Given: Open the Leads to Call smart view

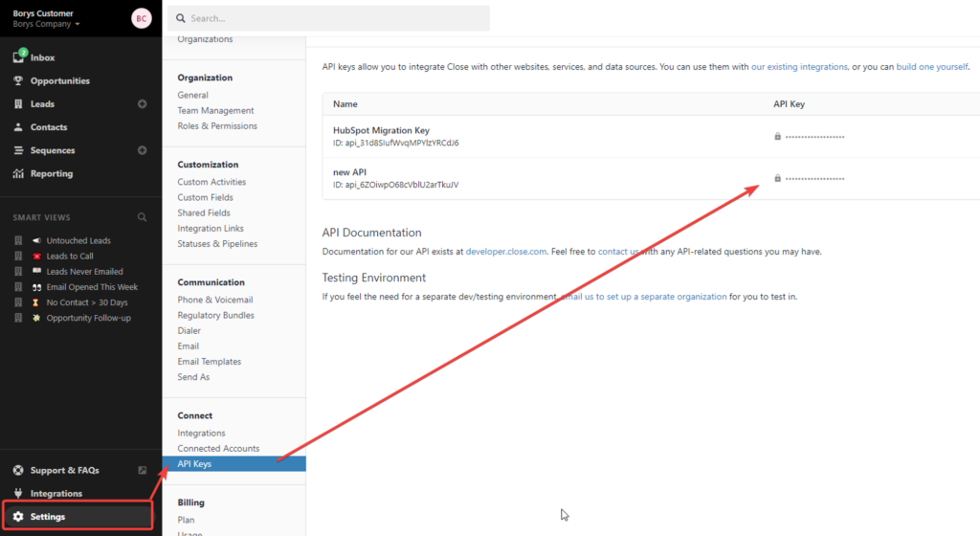Looking at the screenshot, I should [x=69, y=257].
